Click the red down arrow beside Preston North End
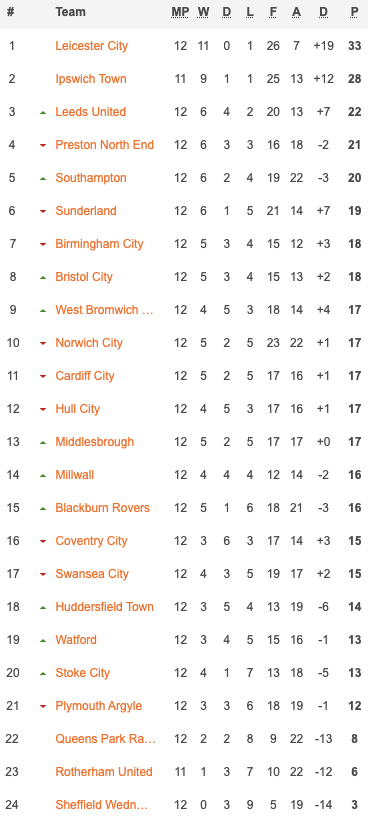 point(43,145)
